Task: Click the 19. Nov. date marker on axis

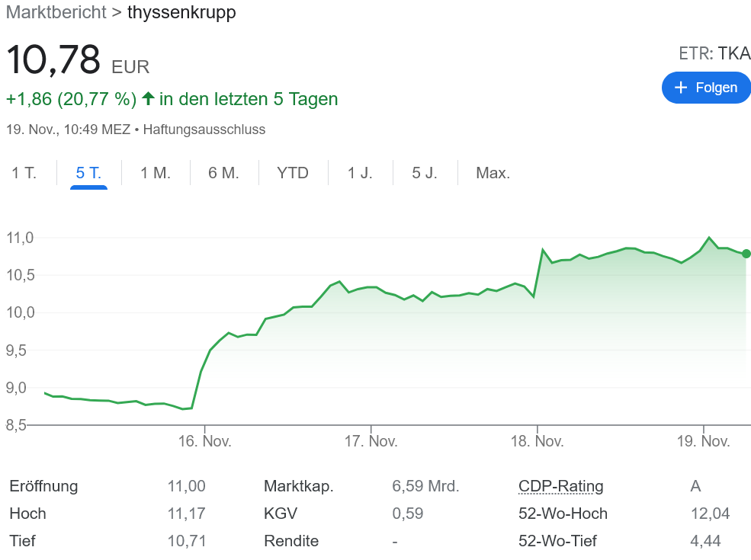Action: [703, 441]
